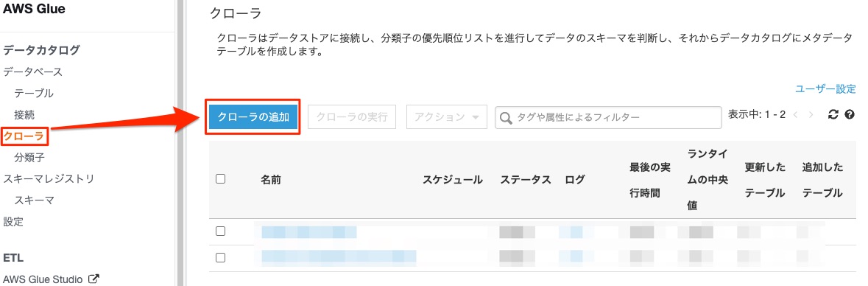Check the first crawler row checkbox
868x286 pixels.
click(x=220, y=231)
